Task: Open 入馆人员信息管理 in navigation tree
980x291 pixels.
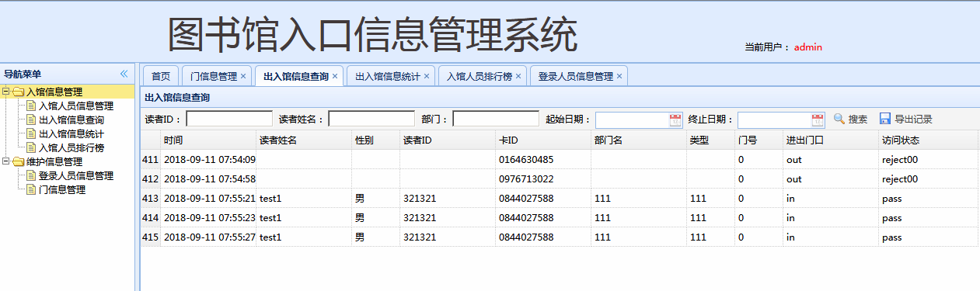Action: click(x=76, y=106)
